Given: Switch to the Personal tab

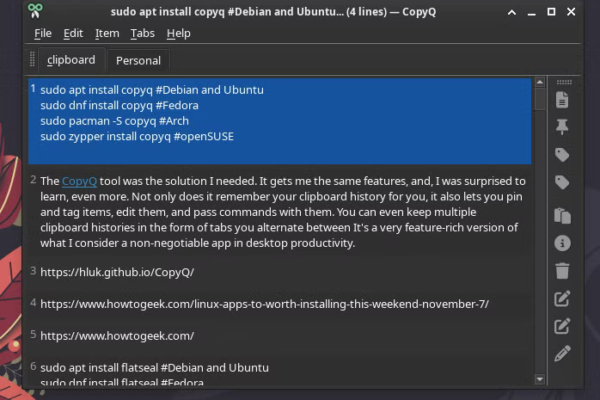Looking at the screenshot, I should coord(138,60).
